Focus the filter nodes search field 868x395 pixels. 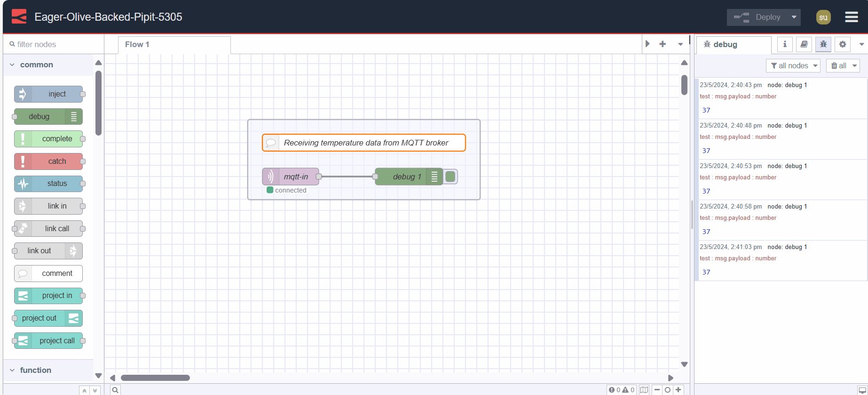click(x=53, y=44)
